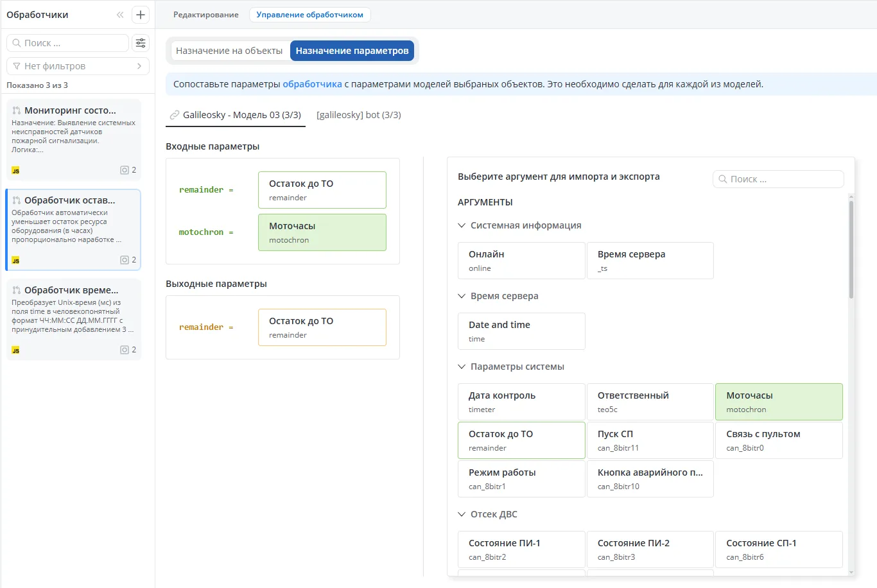Collapse the Отсек ДВС section
The height and width of the screenshot is (588, 877).
pyautogui.click(x=461, y=514)
